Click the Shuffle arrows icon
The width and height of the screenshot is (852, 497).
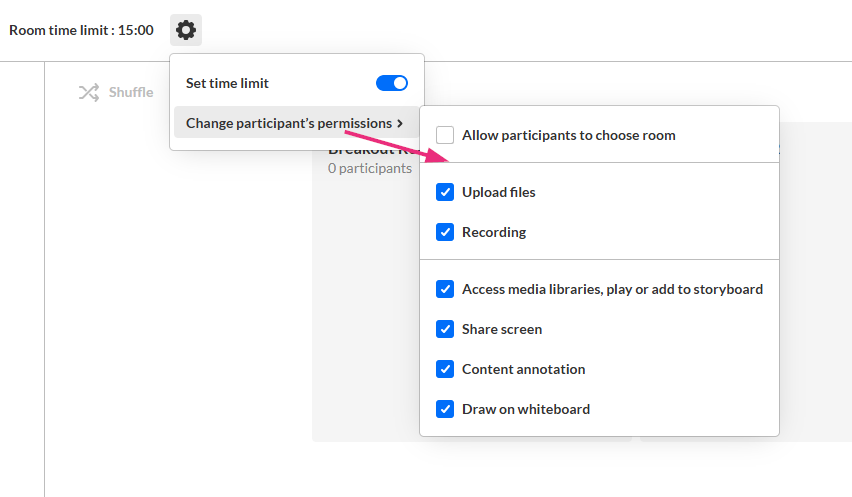click(x=89, y=93)
